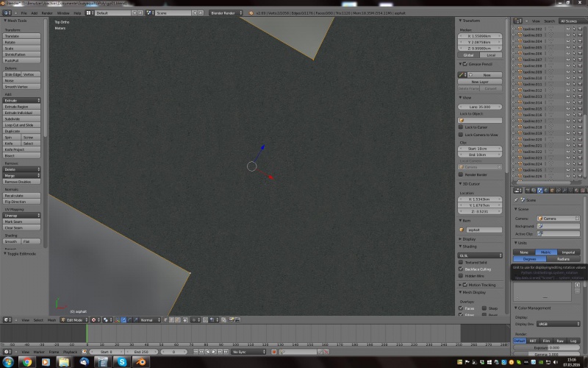The width and height of the screenshot is (588, 368).
Task: Toggle visibility eye of taxiline.005
Action: tap(567, 47)
